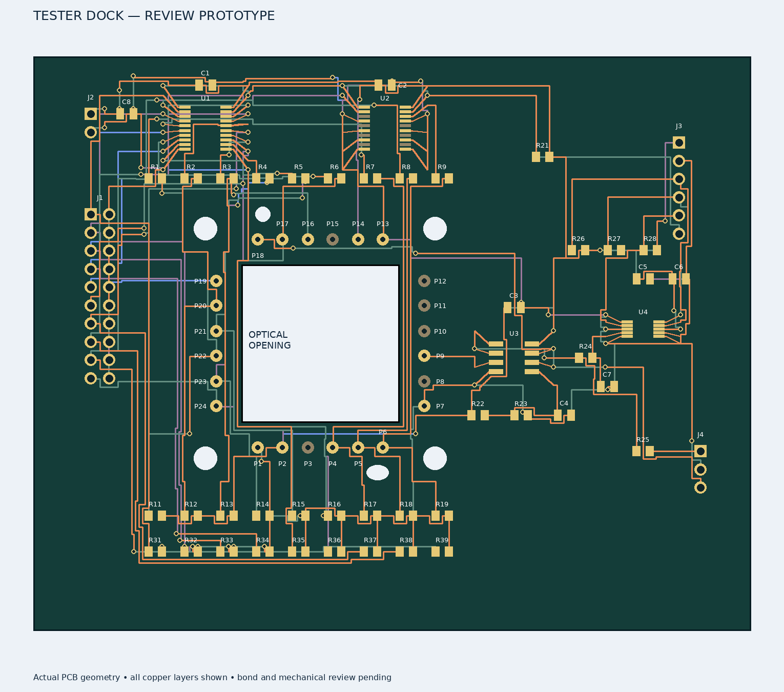Select test point pad P16
Screen dimensions: 784x692
click(x=308, y=239)
